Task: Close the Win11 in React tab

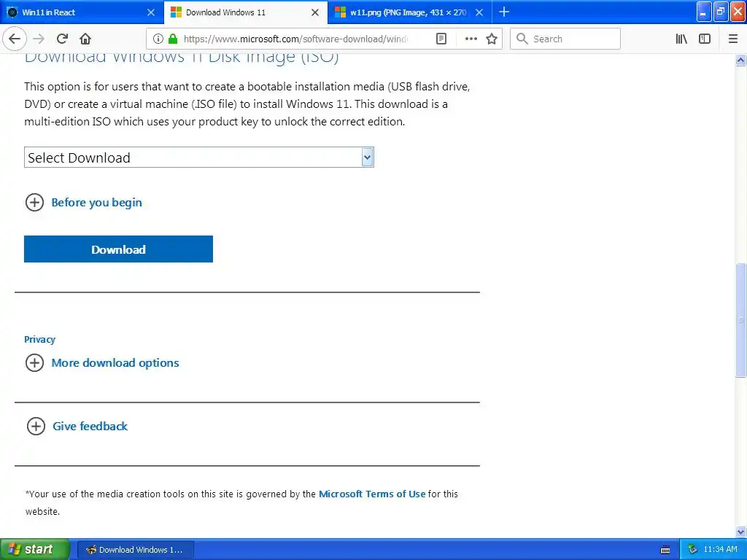Action: tap(150, 12)
